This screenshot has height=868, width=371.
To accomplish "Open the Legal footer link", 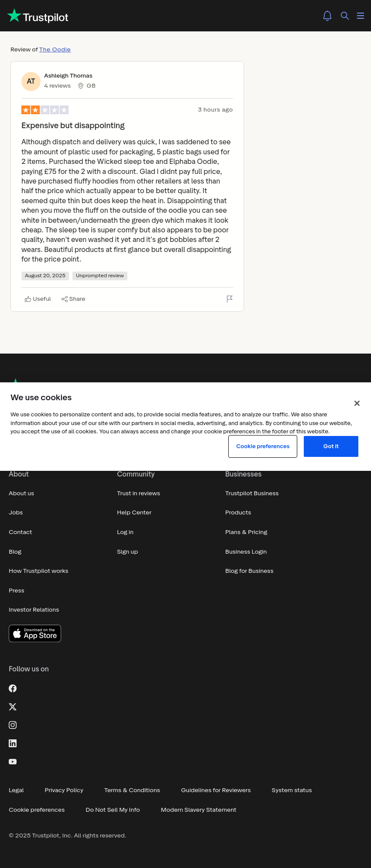I will (x=16, y=790).
